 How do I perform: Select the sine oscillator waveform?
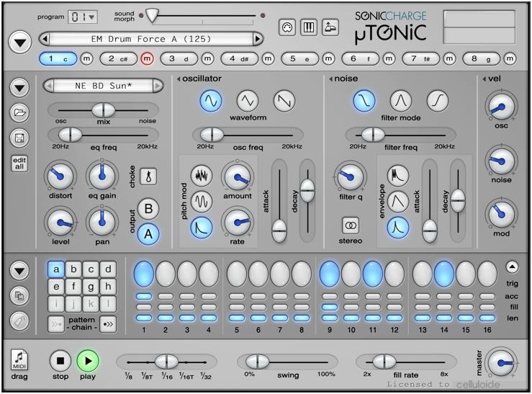(211, 101)
